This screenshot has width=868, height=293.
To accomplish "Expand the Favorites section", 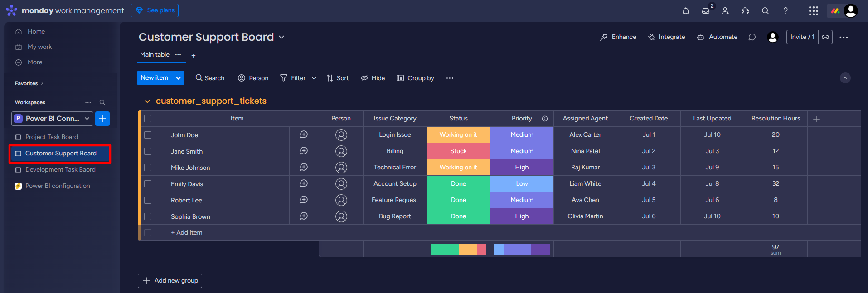I will point(29,83).
